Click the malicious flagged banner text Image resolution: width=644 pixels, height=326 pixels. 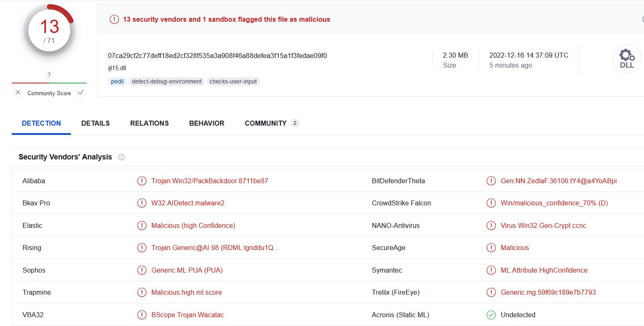[227, 19]
